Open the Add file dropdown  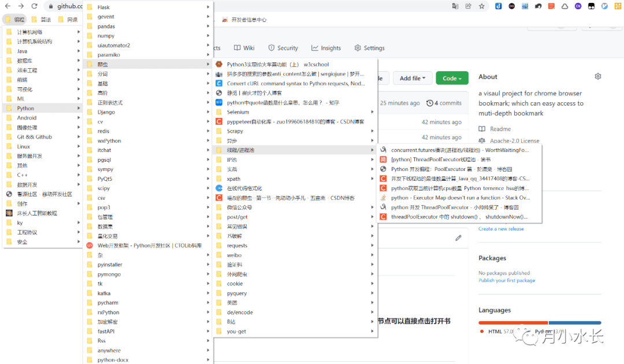413,79
